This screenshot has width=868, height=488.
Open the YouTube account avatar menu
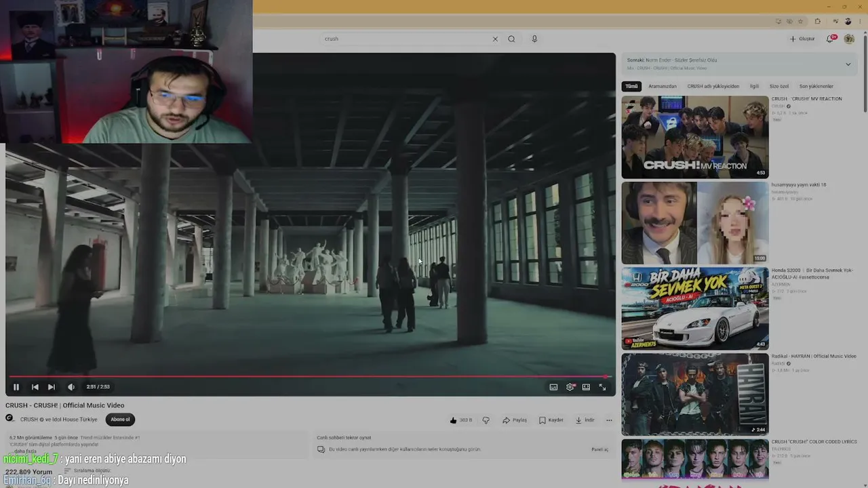(x=849, y=39)
